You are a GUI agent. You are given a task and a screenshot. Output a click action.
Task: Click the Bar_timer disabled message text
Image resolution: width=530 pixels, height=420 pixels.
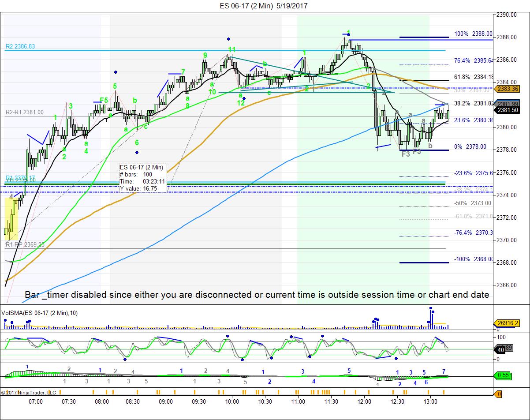(257, 295)
